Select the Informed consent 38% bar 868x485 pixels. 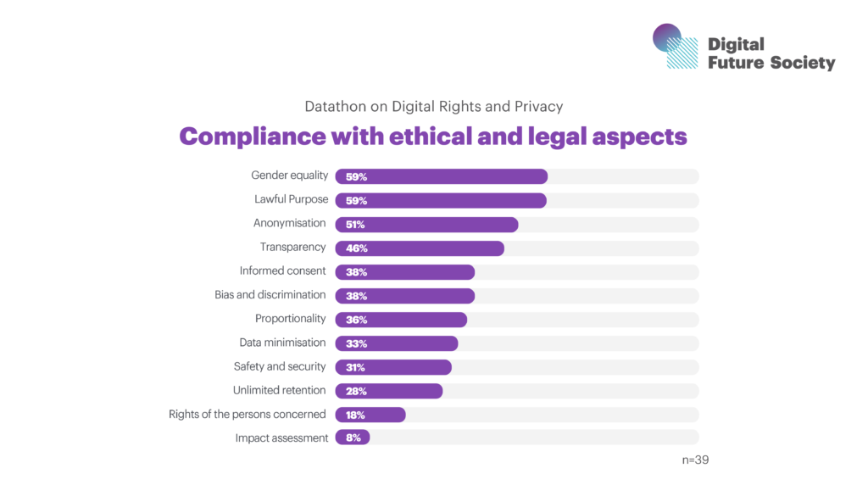pos(404,272)
